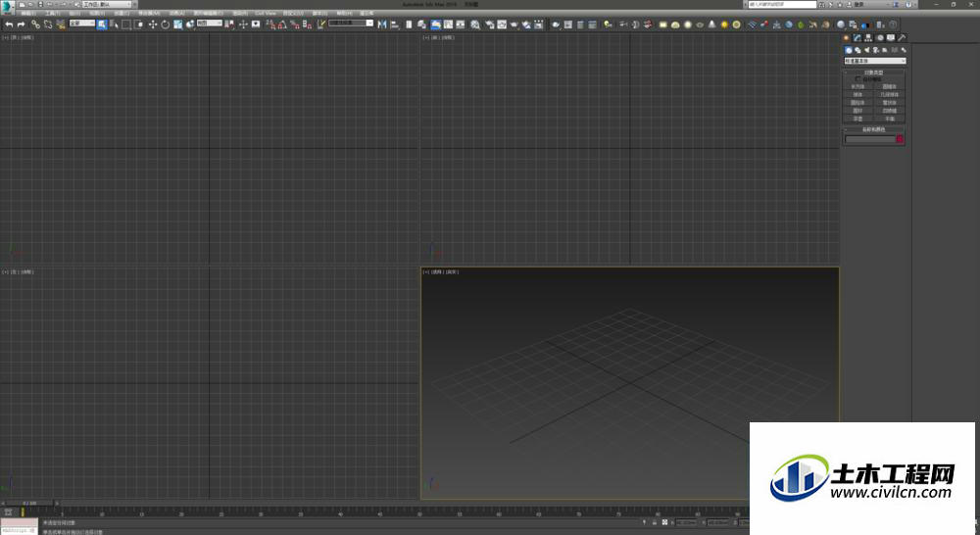Open the Material Editor
This screenshot has width=980, height=535.
(x=475, y=24)
